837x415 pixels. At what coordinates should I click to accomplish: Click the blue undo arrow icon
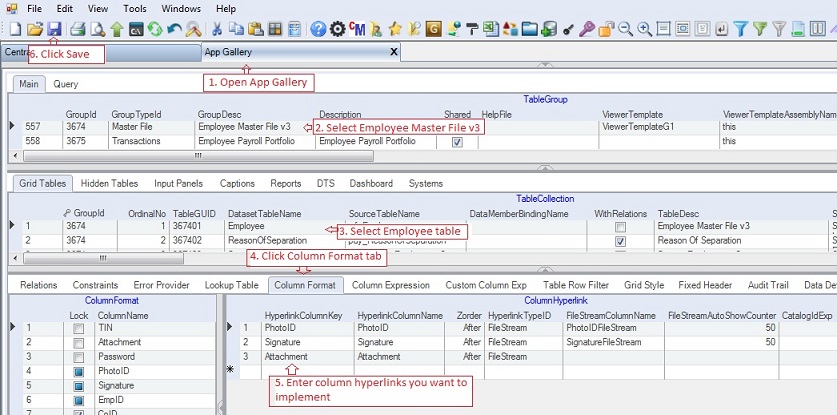pyautogui.click(x=174, y=29)
